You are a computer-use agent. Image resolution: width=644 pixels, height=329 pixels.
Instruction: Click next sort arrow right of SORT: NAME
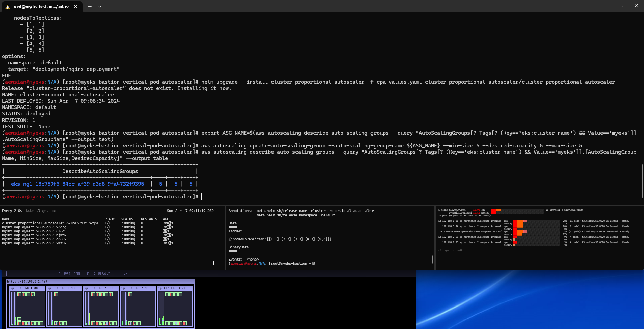pos(89,273)
